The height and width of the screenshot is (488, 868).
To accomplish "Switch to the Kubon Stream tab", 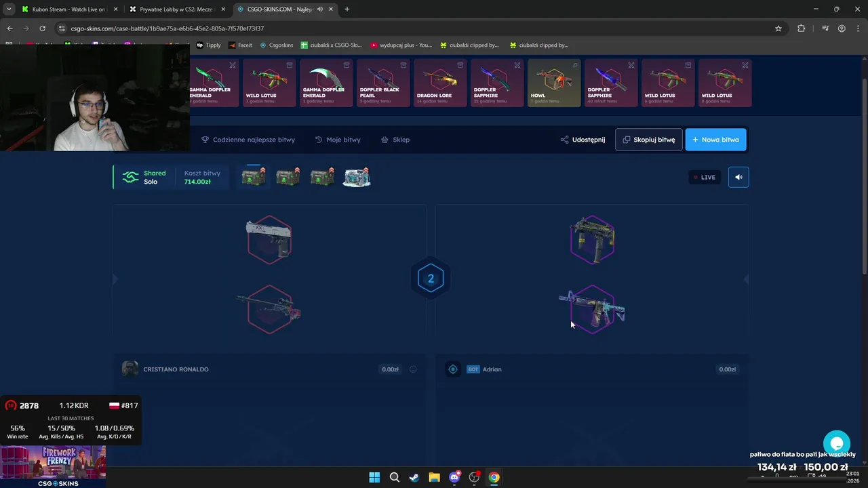I will tap(68, 9).
